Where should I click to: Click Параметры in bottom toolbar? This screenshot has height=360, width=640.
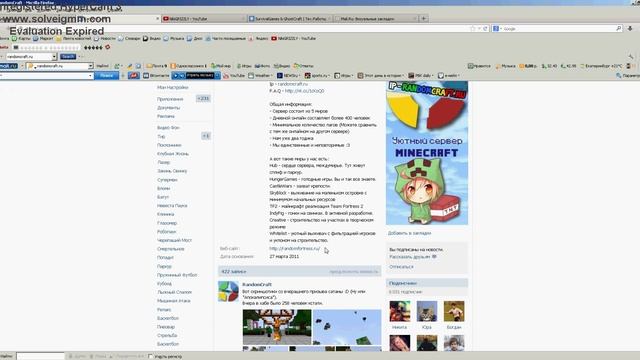coord(627,76)
